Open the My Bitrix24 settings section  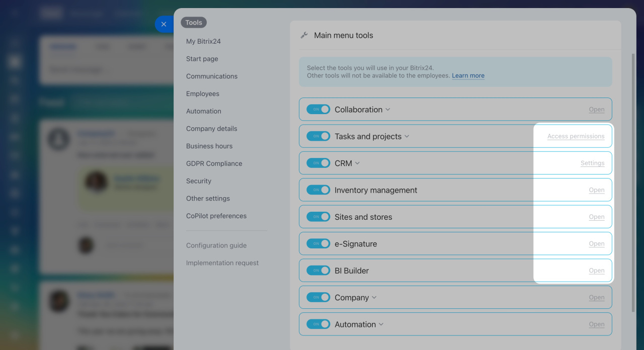[x=203, y=41]
